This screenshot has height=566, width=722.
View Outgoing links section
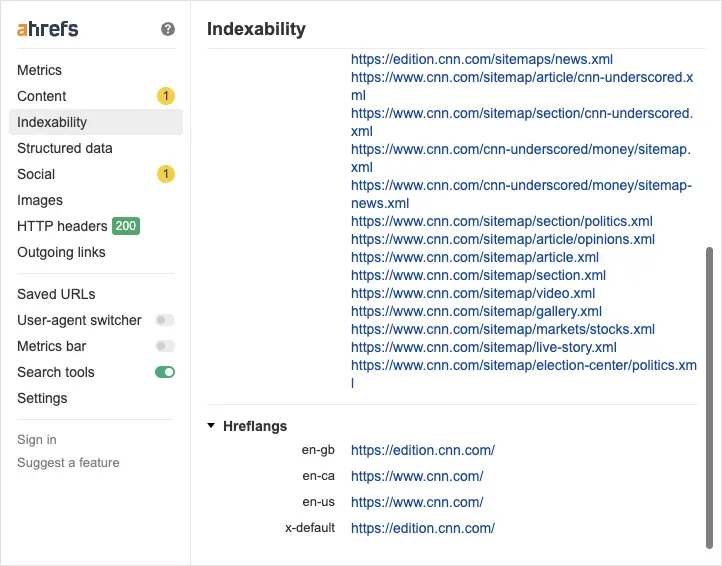61,252
